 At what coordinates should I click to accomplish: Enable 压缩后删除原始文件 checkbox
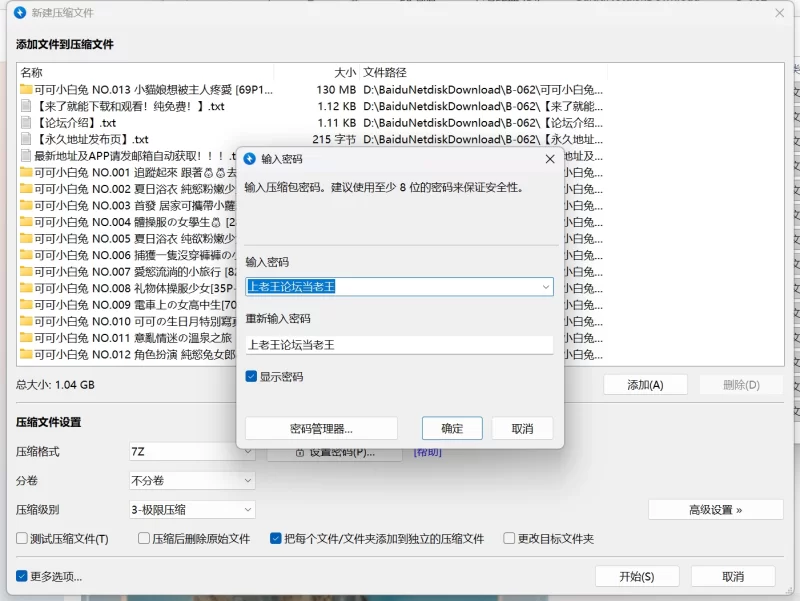(x=144, y=538)
